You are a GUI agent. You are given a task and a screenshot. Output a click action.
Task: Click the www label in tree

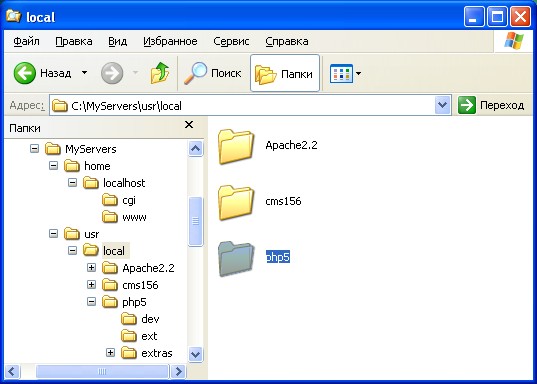[x=134, y=217]
